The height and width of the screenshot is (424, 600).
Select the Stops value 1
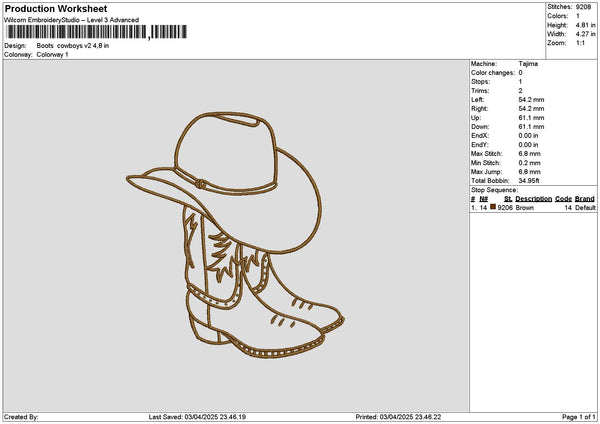click(x=520, y=82)
